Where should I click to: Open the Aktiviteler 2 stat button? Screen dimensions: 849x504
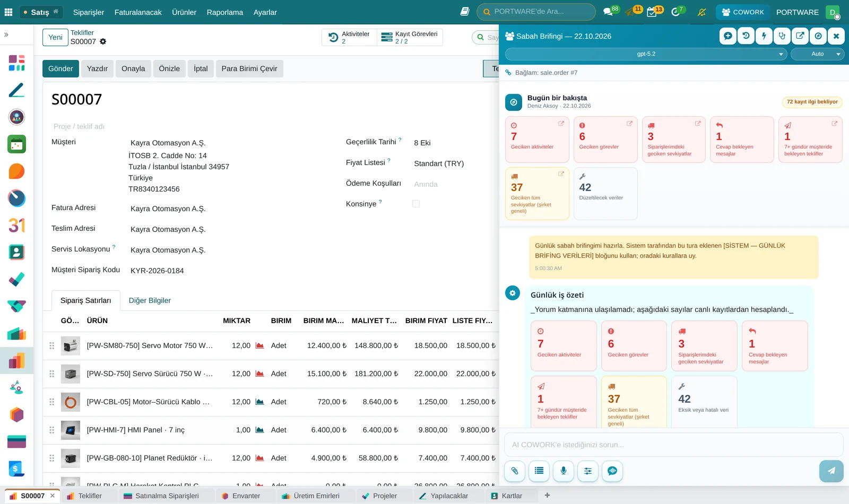[x=350, y=37]
